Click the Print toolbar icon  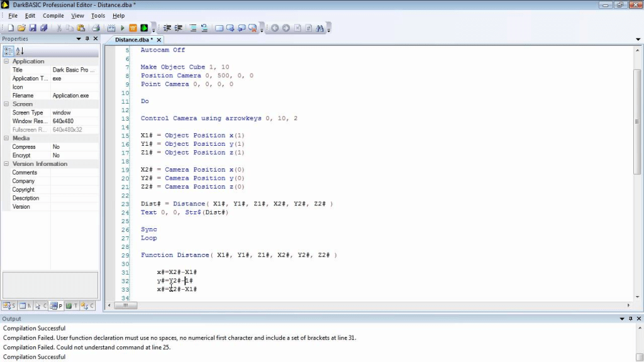click(96, 28)
